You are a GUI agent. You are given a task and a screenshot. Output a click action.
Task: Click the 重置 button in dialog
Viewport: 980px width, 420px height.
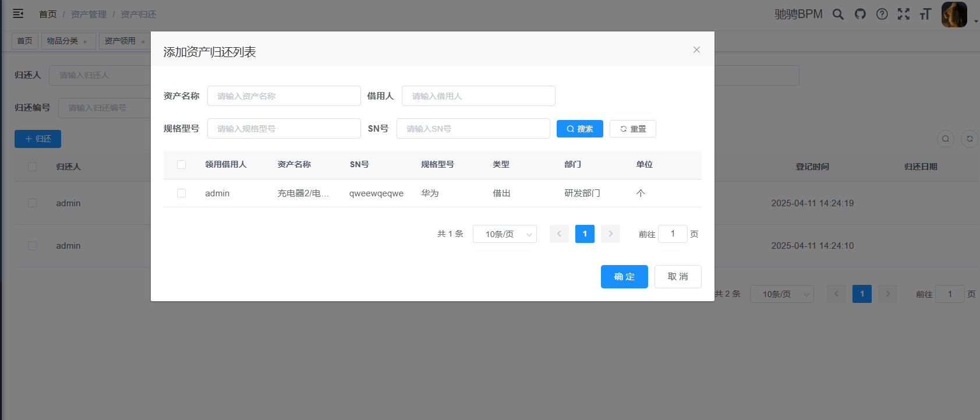coord(633,129)
